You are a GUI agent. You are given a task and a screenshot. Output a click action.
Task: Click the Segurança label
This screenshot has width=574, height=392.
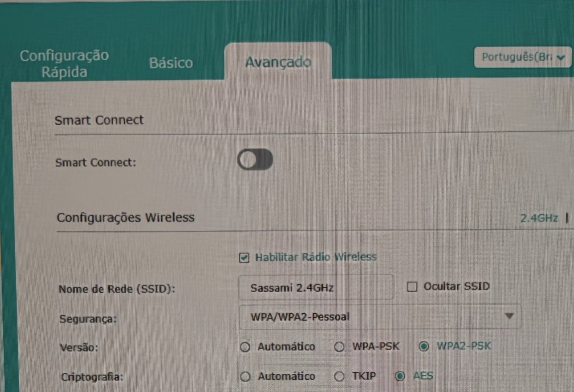click(88, 319)
